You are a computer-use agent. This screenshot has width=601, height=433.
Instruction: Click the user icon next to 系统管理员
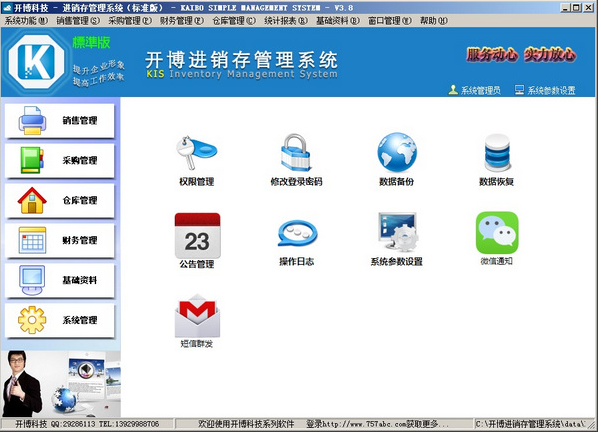pyautogui.click(x=453, y=90)
